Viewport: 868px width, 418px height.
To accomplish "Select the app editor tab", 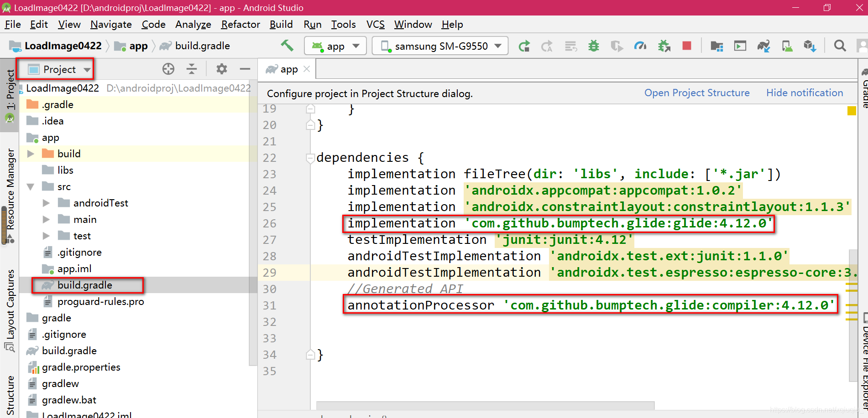I will (x=288, y=69).
